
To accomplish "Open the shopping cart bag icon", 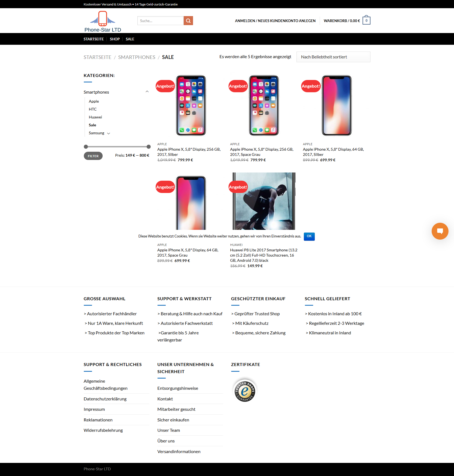I will 366,20.
